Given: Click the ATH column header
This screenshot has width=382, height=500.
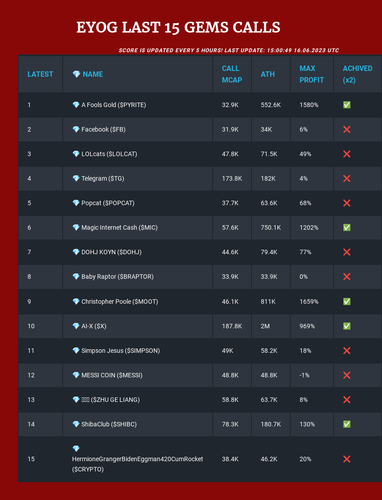Looking at the screenshot, I should [x=268, y=74].
